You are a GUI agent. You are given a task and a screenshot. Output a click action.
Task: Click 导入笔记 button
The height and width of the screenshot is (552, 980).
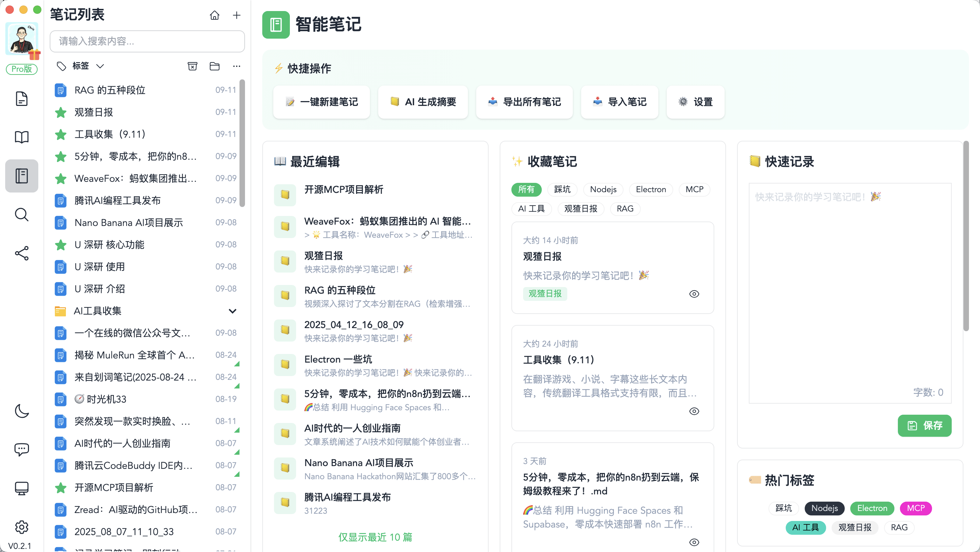tap(619, 102)
